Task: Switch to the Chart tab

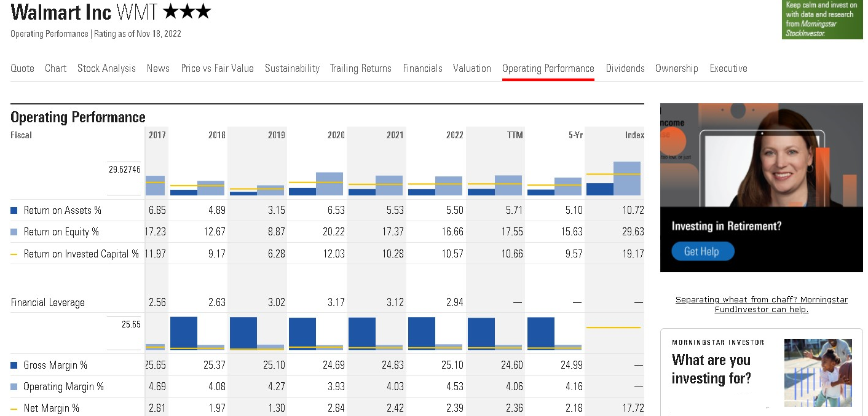Action: (x=55, y=68)
